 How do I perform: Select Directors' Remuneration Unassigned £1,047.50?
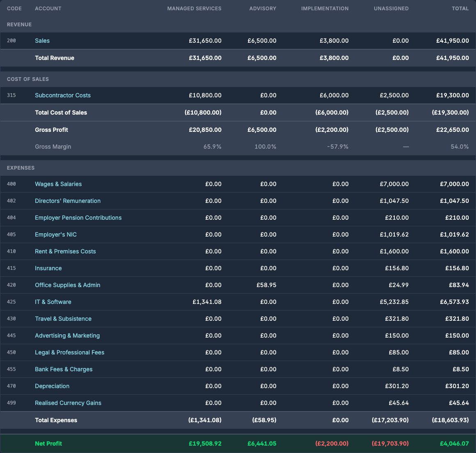394,201
